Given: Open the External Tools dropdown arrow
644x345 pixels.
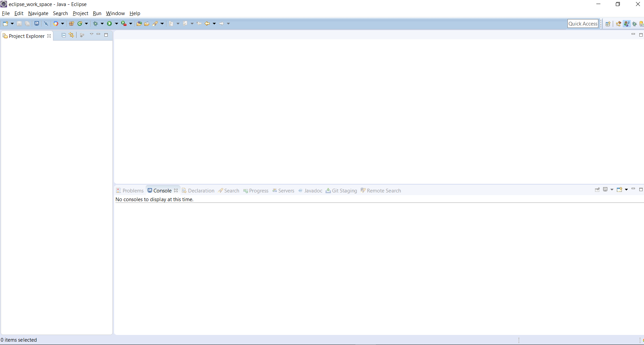Looking at the screenshot, I should 131,23.
